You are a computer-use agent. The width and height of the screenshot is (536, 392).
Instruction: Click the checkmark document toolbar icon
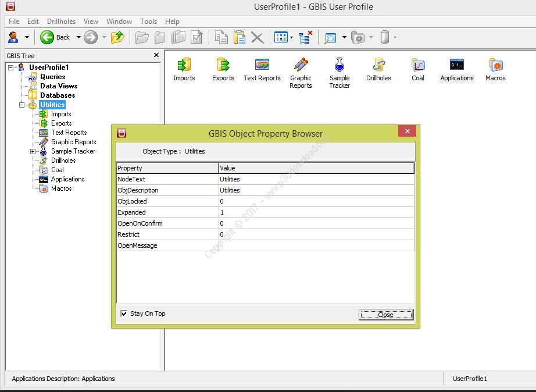pyautogui.click(x=197, y=37)
